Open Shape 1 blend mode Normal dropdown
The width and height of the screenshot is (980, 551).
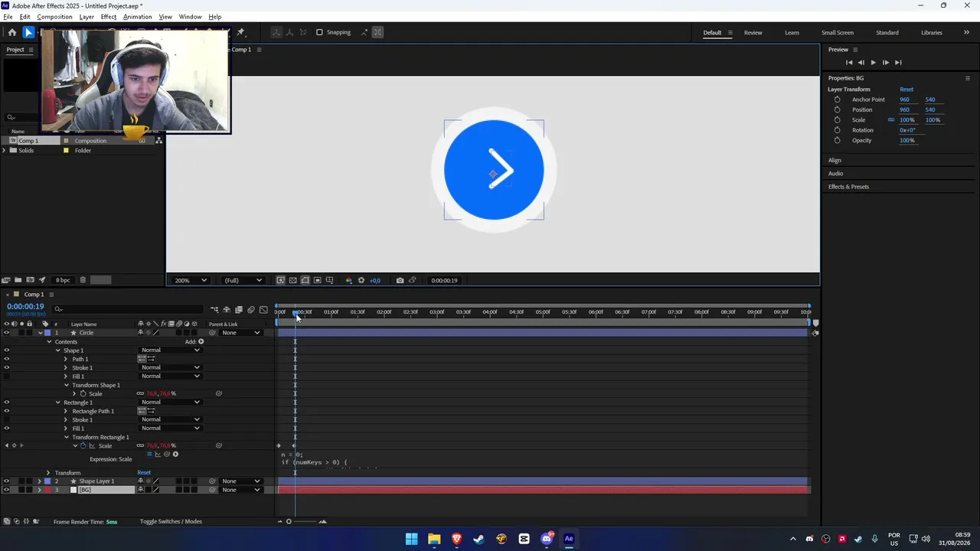(x=171, y=350)
